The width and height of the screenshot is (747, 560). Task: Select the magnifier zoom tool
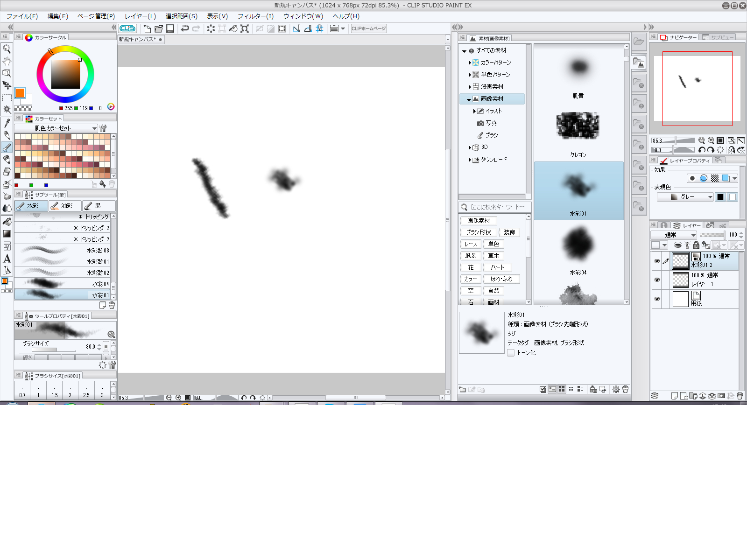[7, 49]
